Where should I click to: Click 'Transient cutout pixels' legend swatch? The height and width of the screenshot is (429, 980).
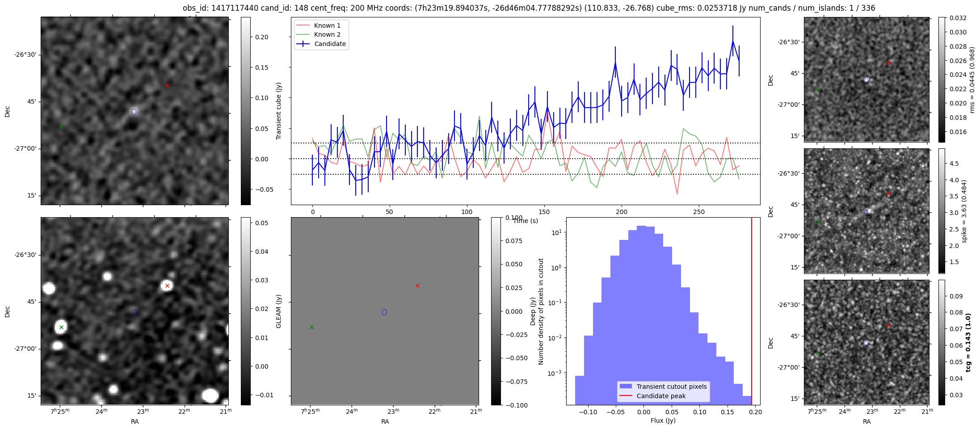626,387
